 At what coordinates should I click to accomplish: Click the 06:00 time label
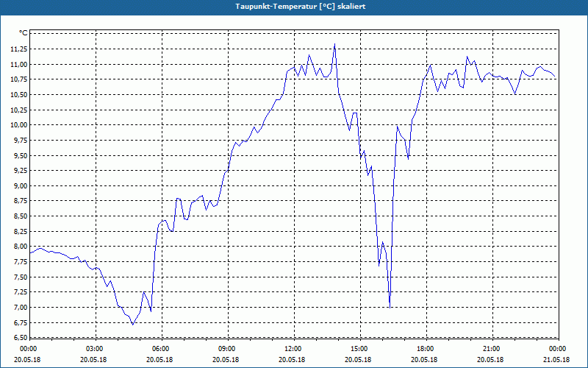coord(160,349)
